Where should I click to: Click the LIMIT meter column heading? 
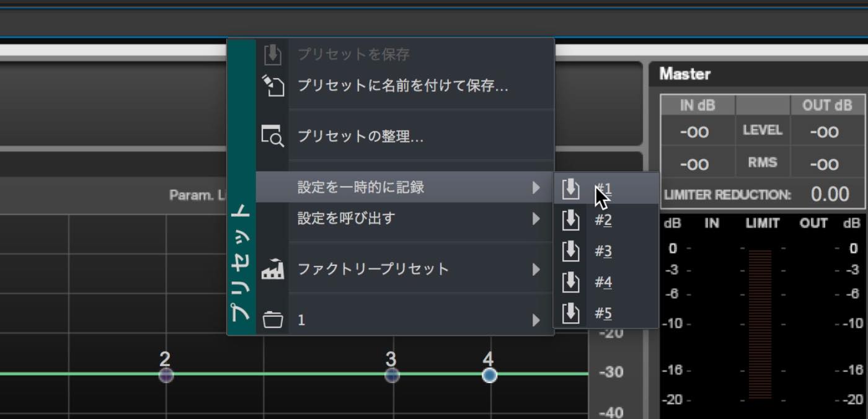[x=762, y=223]
